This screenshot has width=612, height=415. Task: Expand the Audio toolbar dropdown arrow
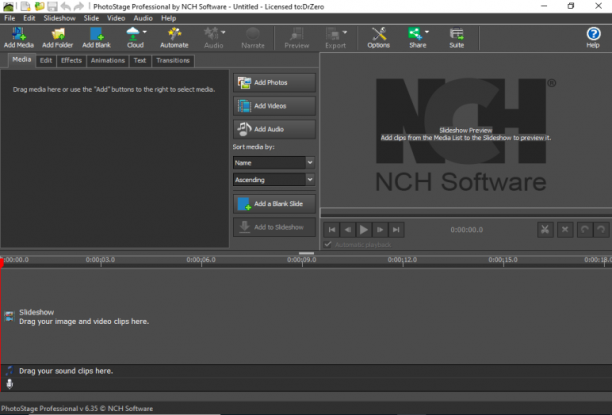tap(223, 32)
